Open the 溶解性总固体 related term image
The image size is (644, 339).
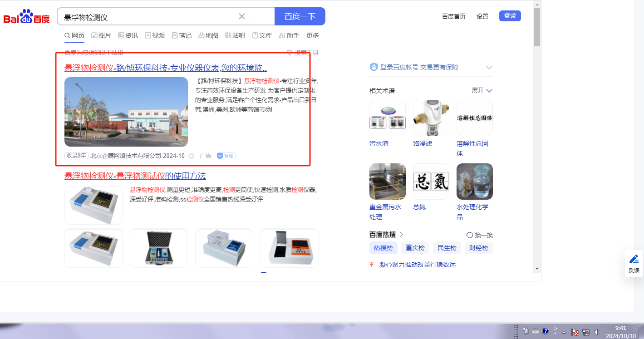(x=475, y=118)
